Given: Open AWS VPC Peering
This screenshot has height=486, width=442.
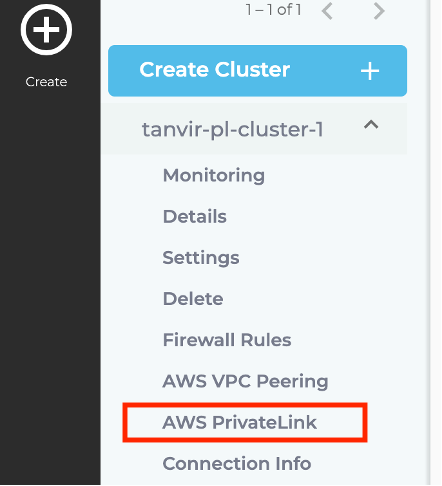Looking at the screenshot, I should click(x=245, y=381).
